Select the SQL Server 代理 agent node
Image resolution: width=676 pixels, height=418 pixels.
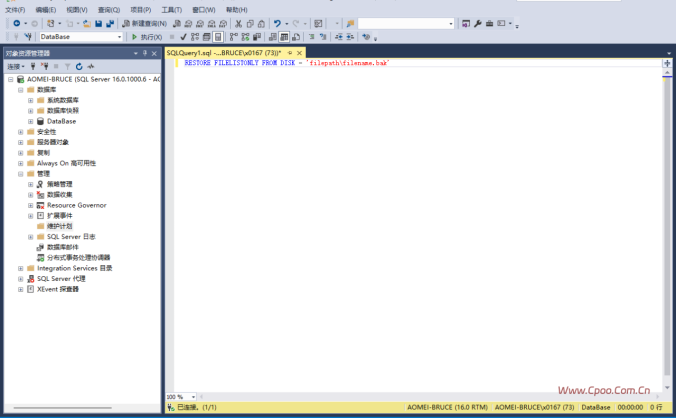[x=61, y=278]
